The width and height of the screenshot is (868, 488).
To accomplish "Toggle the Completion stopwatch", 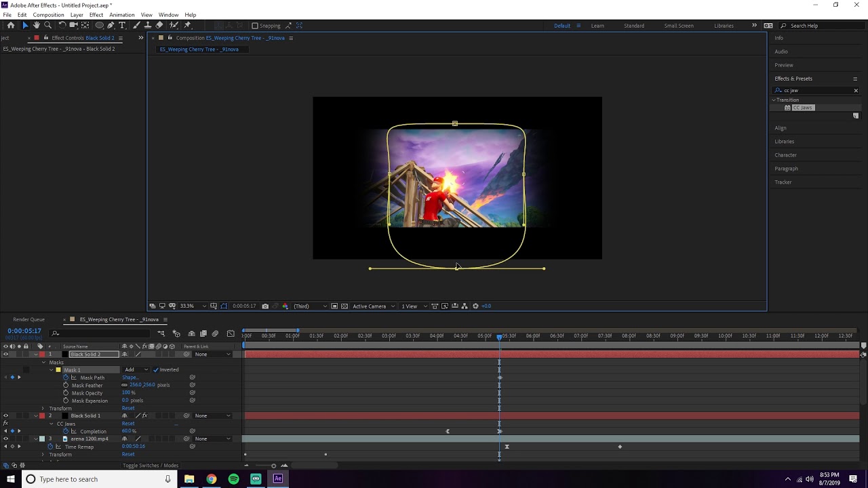I will tap(66, 432).
